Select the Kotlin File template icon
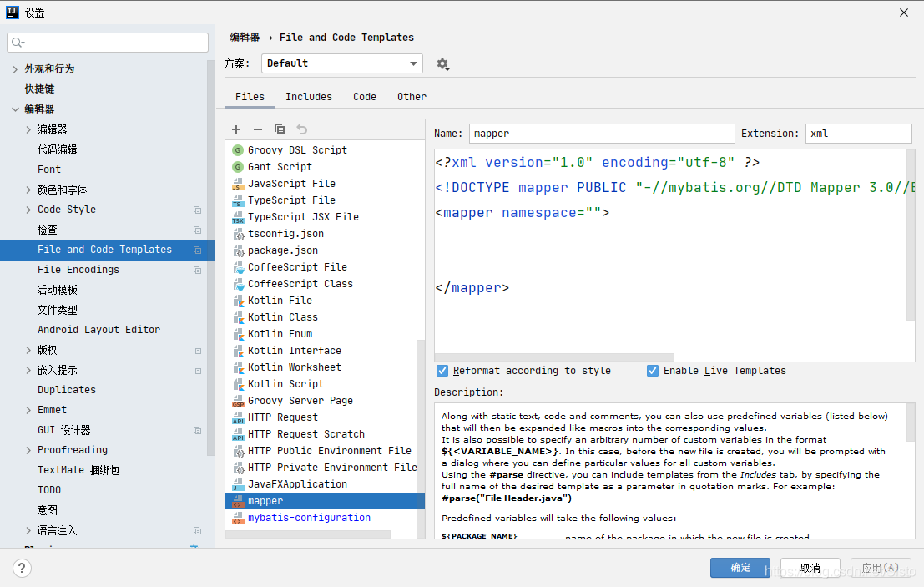The width and height of the screenshot is (924, 587). tap(238, 301)
